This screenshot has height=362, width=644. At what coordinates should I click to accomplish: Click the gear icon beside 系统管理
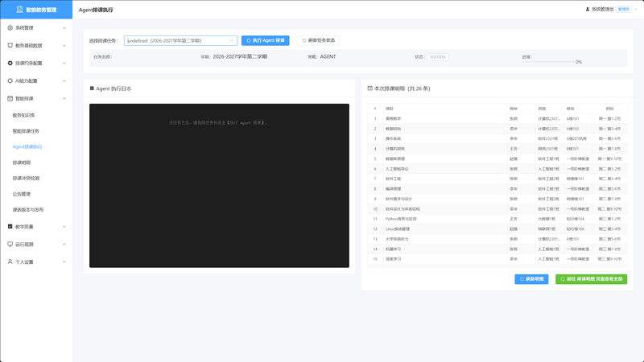tap(10, 28)
